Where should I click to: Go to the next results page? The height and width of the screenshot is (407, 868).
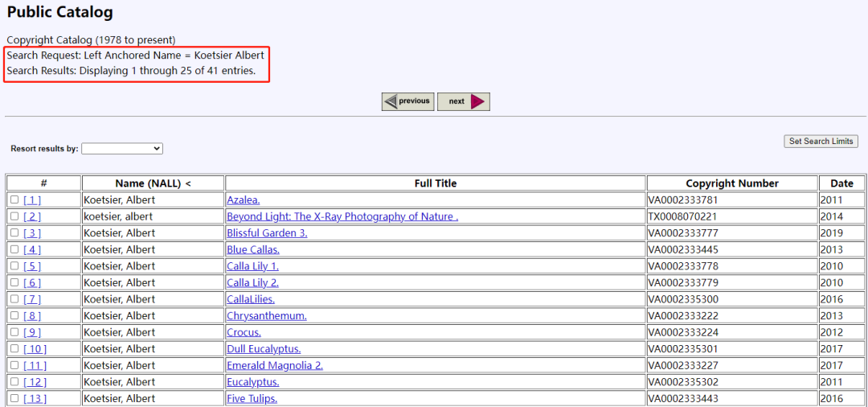464,101
